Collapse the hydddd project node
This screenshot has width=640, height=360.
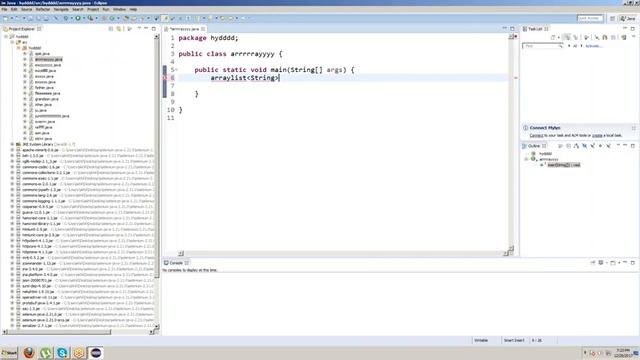pyautogui.click(x=6, y=36)
